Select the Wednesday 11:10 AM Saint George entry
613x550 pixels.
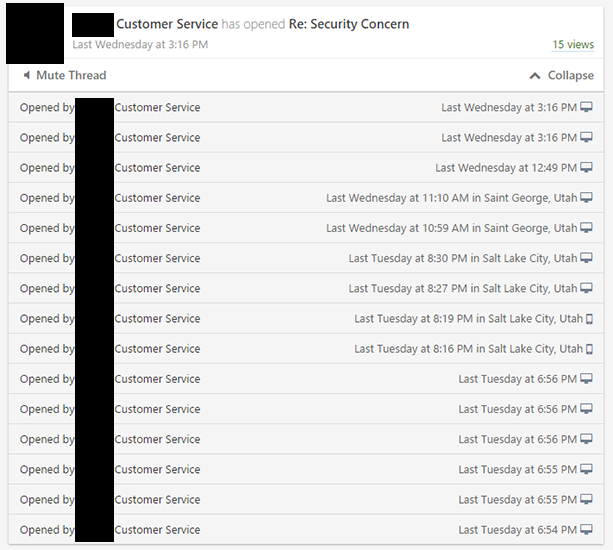click(306, 198)
